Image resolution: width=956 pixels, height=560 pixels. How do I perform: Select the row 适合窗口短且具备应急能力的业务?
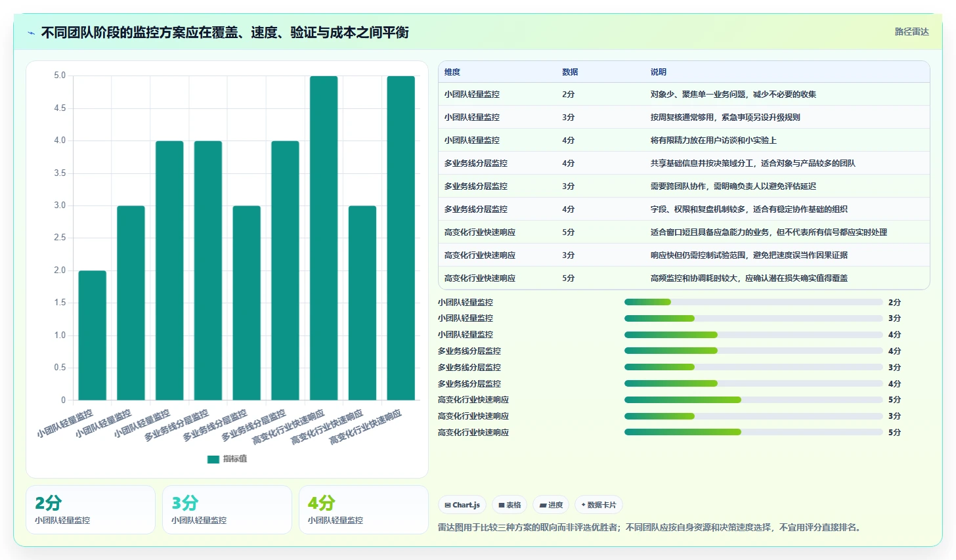[684, 232]
